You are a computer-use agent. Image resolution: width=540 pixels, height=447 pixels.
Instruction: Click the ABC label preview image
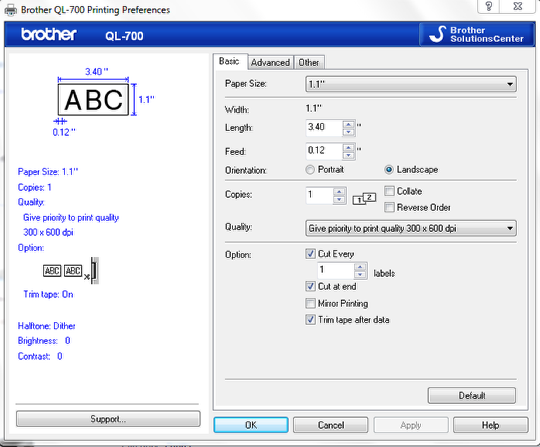[93, 100]
